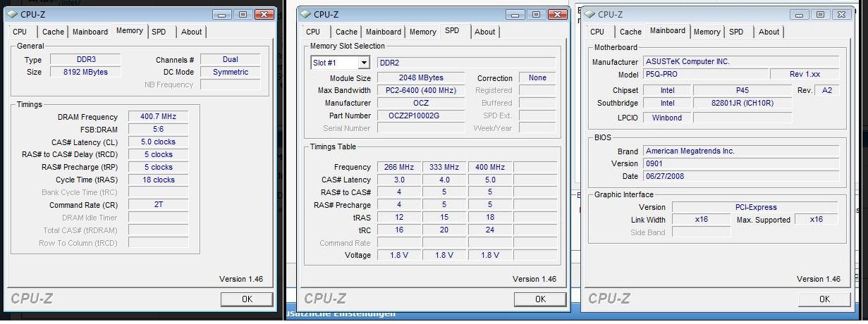The image size is (868, 324).
Task: Click the Part Number OCZ2P10002G field
Action: (x=420, y=116)
